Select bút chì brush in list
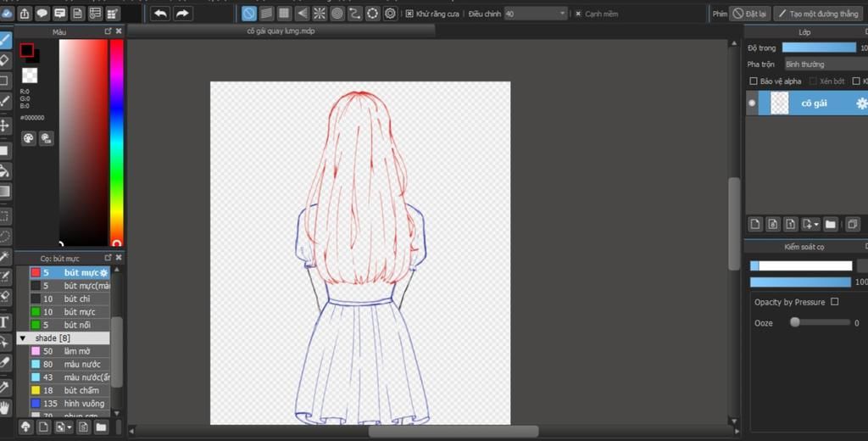The width and height of the screenshot is (868, 441). click(70, 299)
